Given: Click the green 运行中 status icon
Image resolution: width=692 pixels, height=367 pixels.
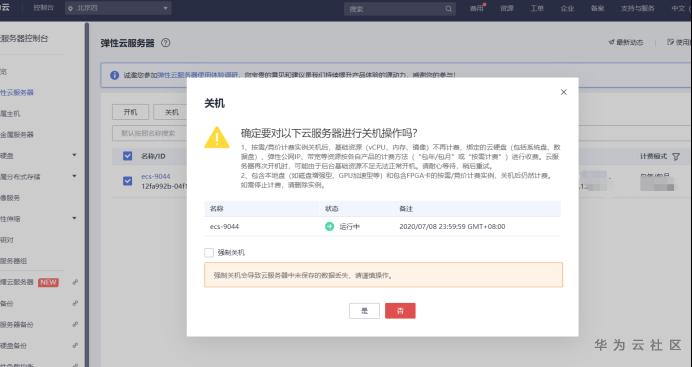Looking at the screenshot, I should click(329, 226).
